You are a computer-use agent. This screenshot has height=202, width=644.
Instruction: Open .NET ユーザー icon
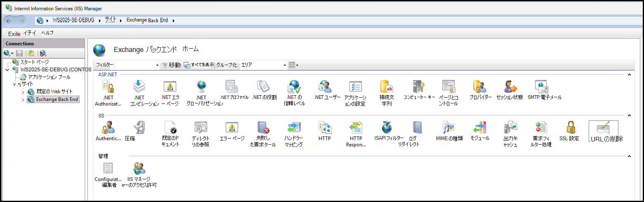[x=325, y=87]
